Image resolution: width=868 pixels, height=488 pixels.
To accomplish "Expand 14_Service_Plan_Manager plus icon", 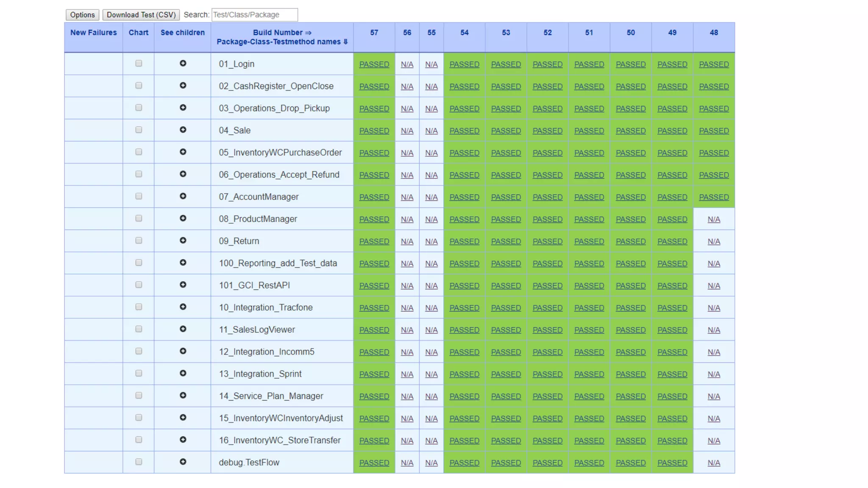I will pos(183,395).
